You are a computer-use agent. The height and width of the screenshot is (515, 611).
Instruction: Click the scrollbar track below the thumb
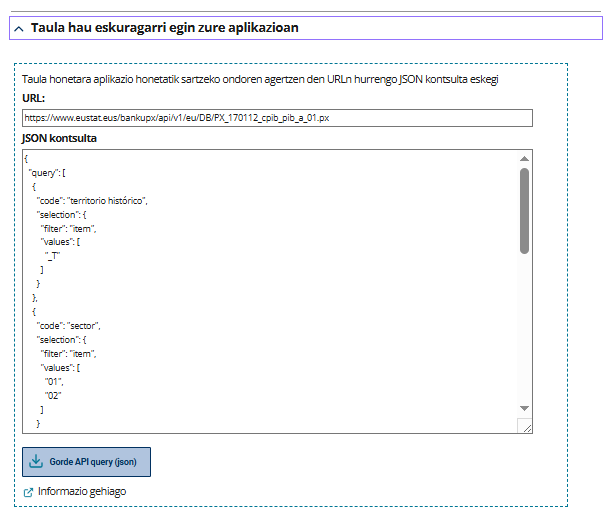[525, 330]
